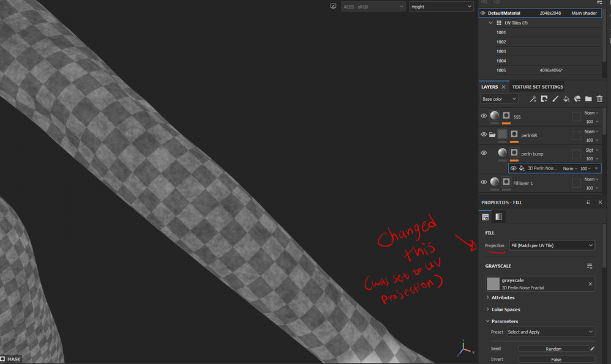The height and width of the screenshot is (364, 611).
Task: Click the UV Tiles grid icon
Action: [x=499, y=23]
